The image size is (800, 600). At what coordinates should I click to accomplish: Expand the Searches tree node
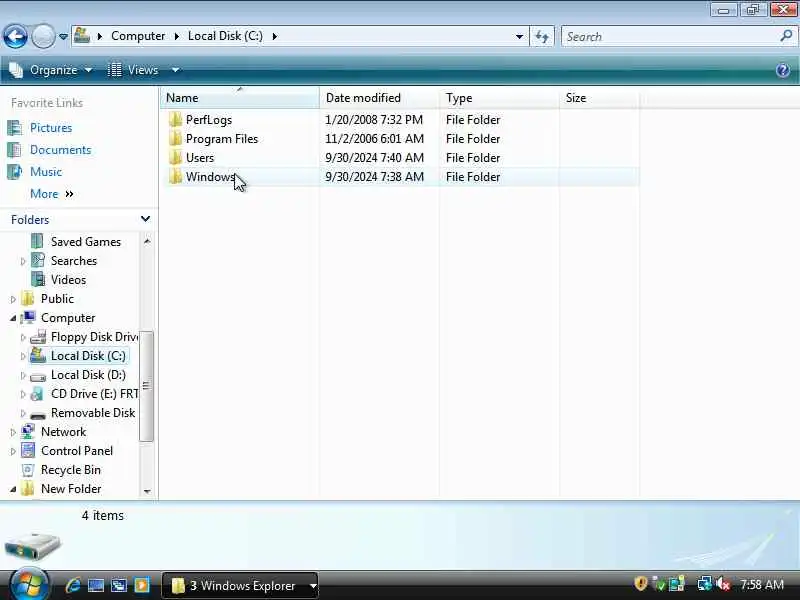coord(23,261)
